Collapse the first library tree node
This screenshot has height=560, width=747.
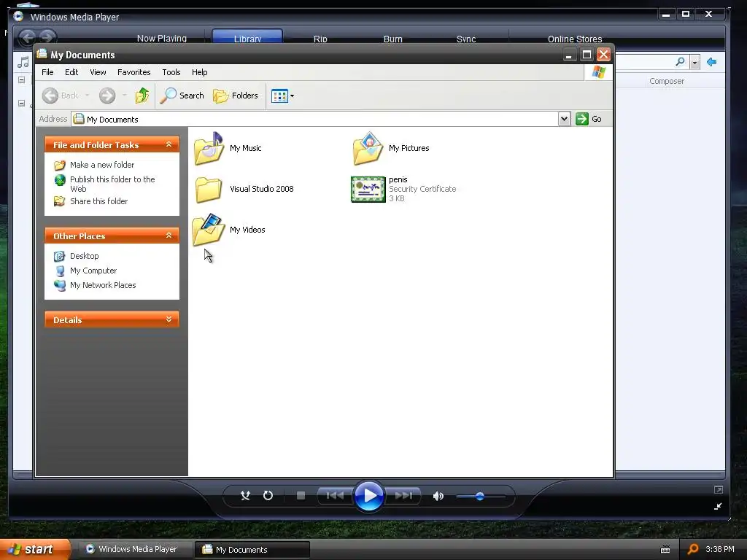point(21,80)
